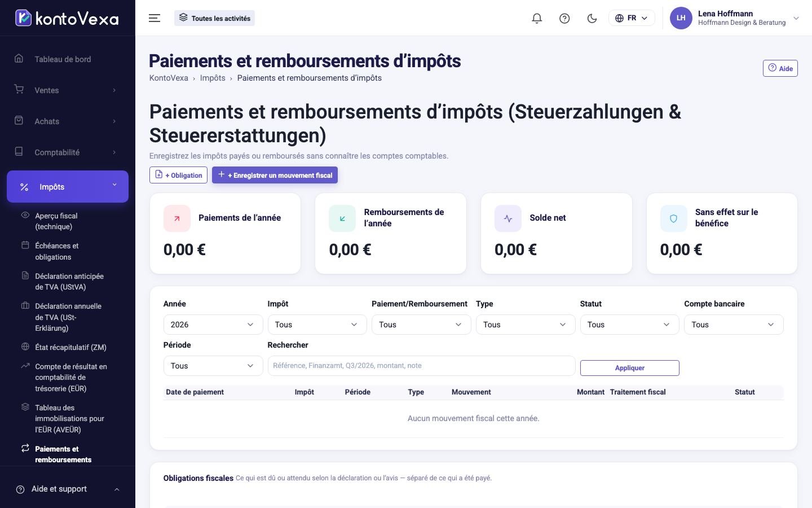The height and width of the screenshot is (508, 812).
Task: Click the Sans effet sur le bénéfice shield icon
Action: [x=673, y=218]
